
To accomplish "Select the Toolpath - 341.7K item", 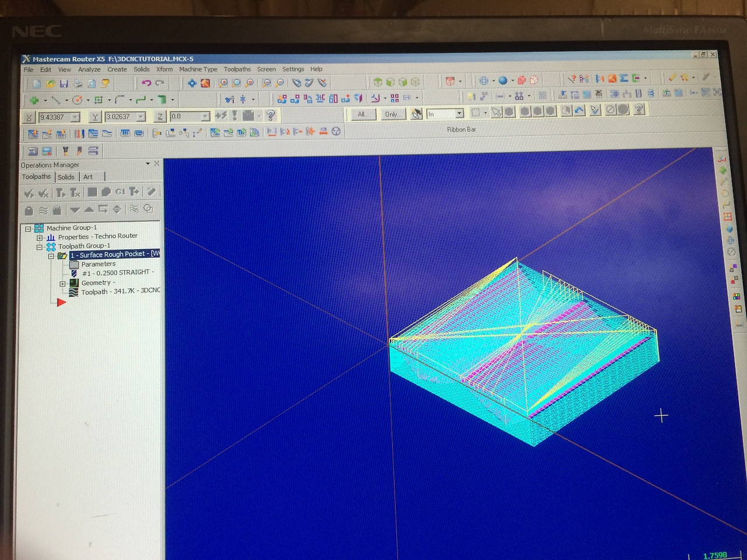I will pyautogui.click(x=120, y=291).
